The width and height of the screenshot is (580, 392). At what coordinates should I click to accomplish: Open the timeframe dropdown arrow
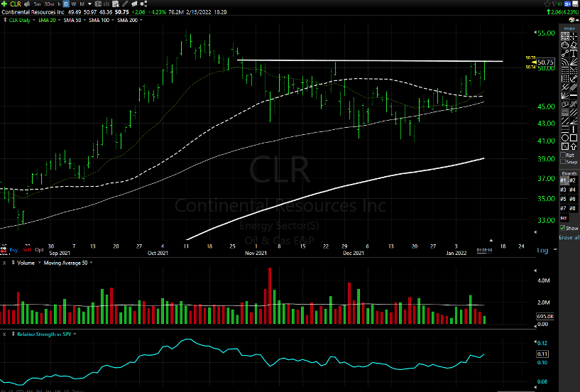pyautogui.click(x=89, y=4)
